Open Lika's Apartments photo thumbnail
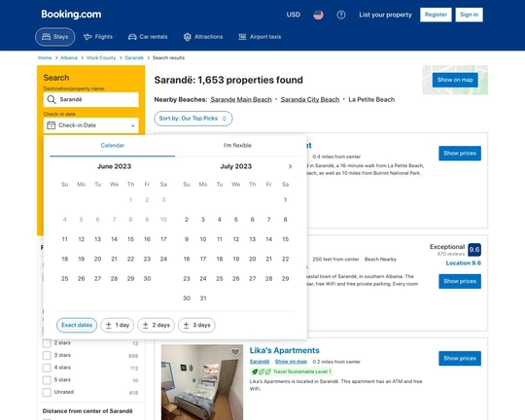The height and width of the screenshot is (420, 525). [202, 382]
